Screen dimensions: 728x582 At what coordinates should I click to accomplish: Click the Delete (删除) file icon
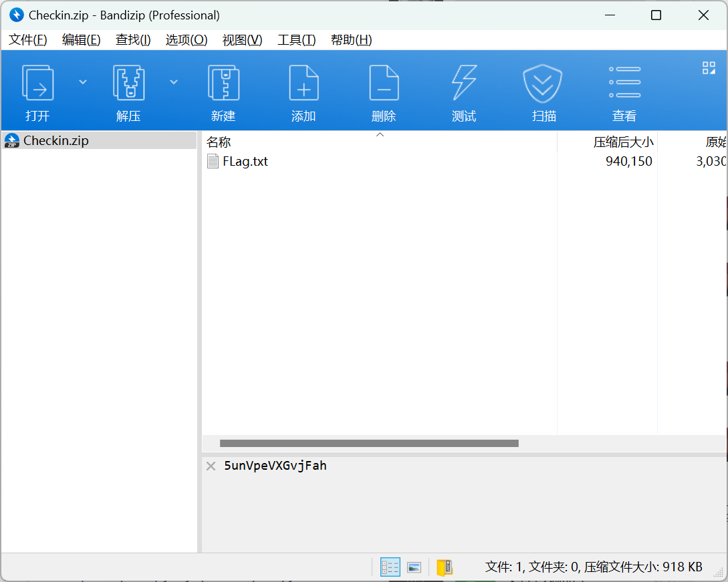coord(384,83)
